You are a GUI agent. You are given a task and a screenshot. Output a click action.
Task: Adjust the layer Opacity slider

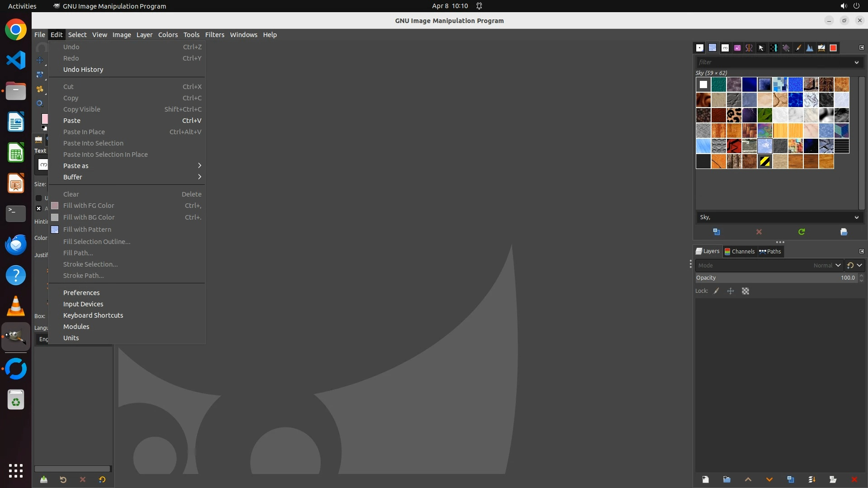775,278
